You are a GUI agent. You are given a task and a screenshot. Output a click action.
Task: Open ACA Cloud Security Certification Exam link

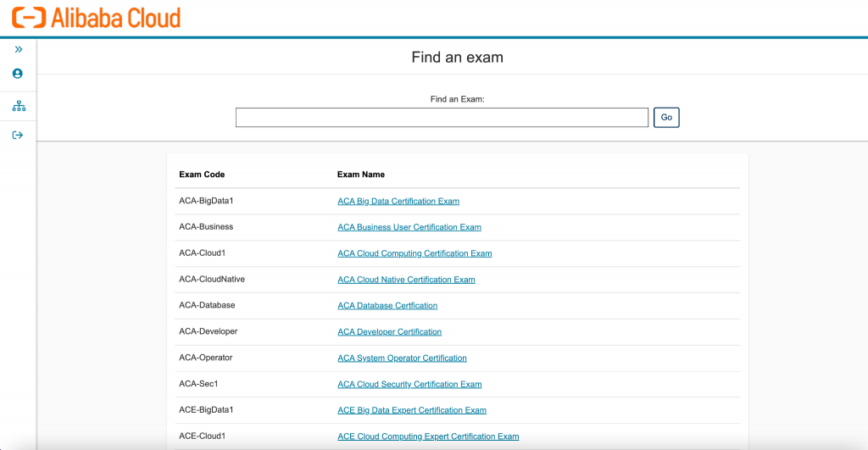click(409, 384)
